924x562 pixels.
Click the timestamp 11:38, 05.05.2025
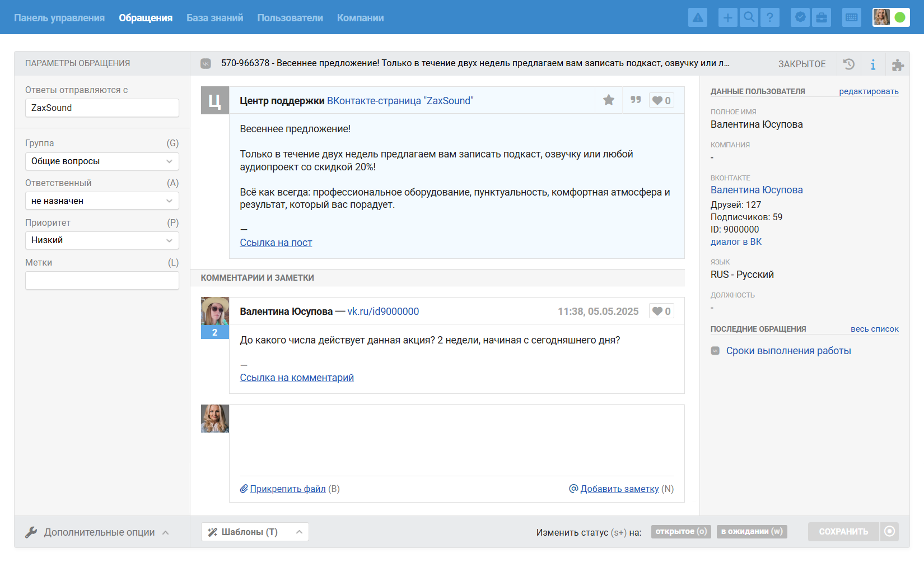point(598,312)
